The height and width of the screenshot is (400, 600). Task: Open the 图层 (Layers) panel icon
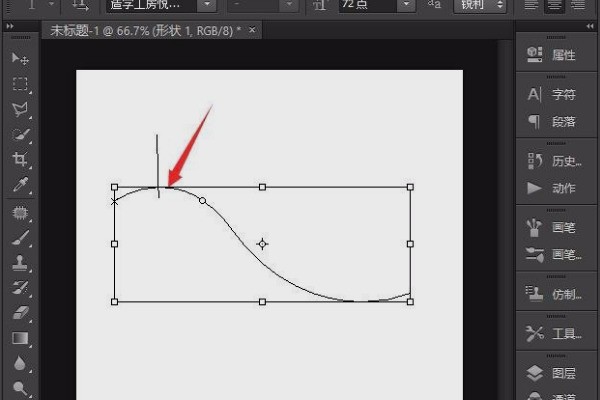coord(534,373)
